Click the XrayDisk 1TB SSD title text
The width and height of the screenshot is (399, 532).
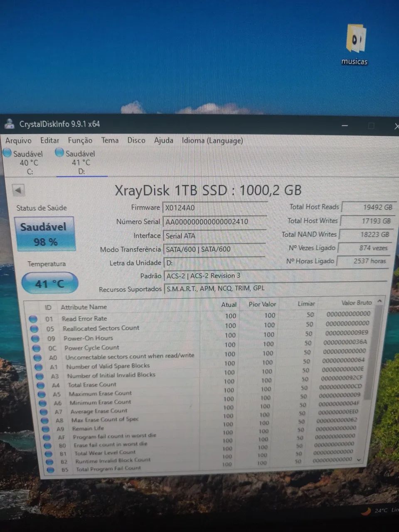(x=208, y=190)
